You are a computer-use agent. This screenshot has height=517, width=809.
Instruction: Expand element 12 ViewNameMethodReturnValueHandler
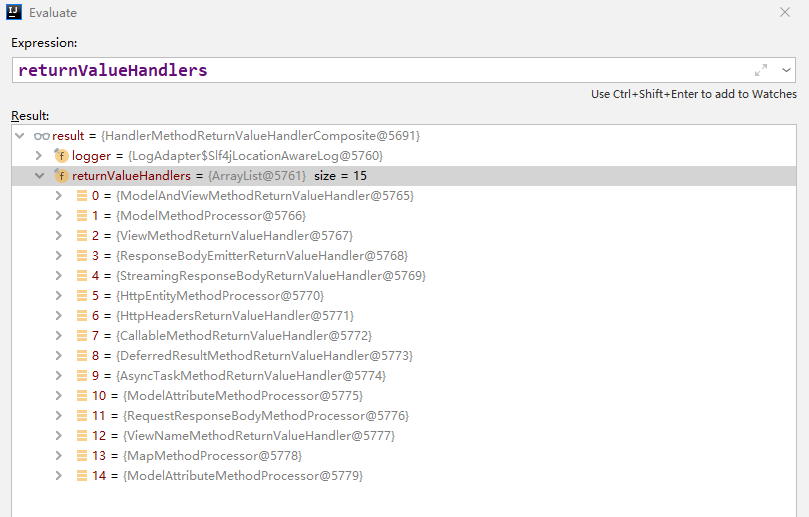(59, 435)
